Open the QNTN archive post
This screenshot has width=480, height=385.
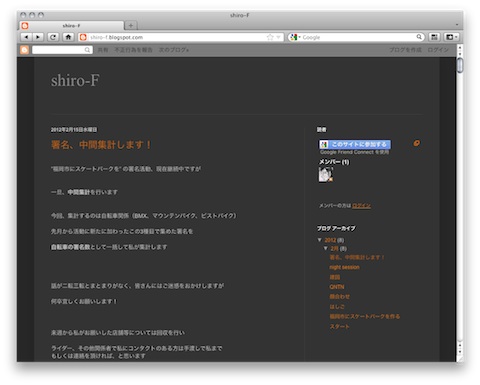(x=337, y=287)
